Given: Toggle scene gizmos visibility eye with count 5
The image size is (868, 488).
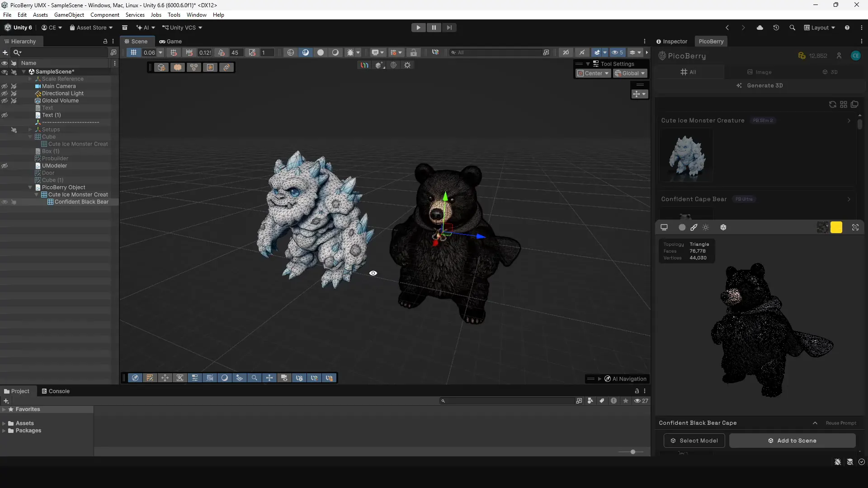Looking at the screenshot, I should tap(617, 52).
